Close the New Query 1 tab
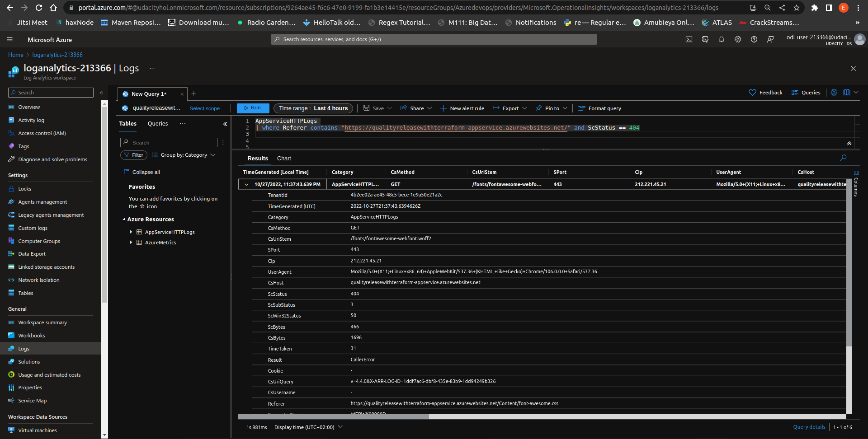Viewport: 868px width, 439px height. (182, 94)
